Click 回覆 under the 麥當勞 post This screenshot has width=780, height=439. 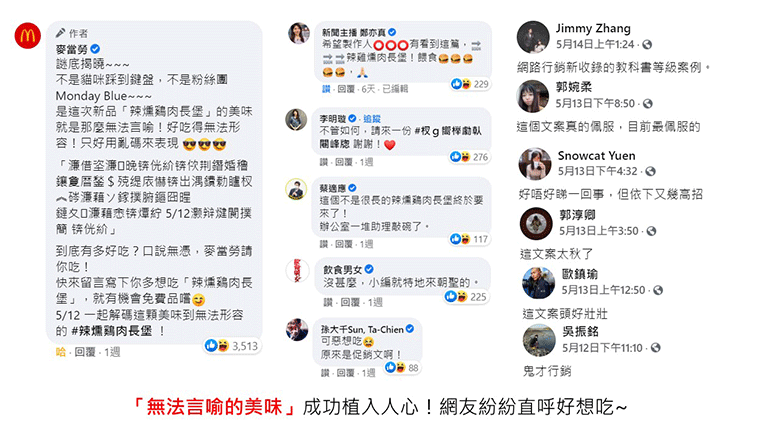click(x=85, y=352)
